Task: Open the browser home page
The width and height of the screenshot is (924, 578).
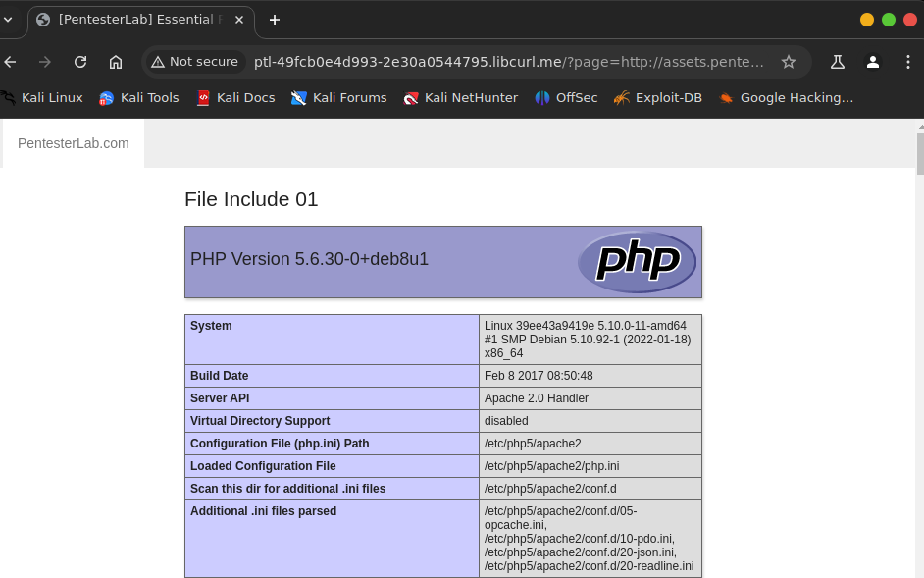Action: click(116, 62)
